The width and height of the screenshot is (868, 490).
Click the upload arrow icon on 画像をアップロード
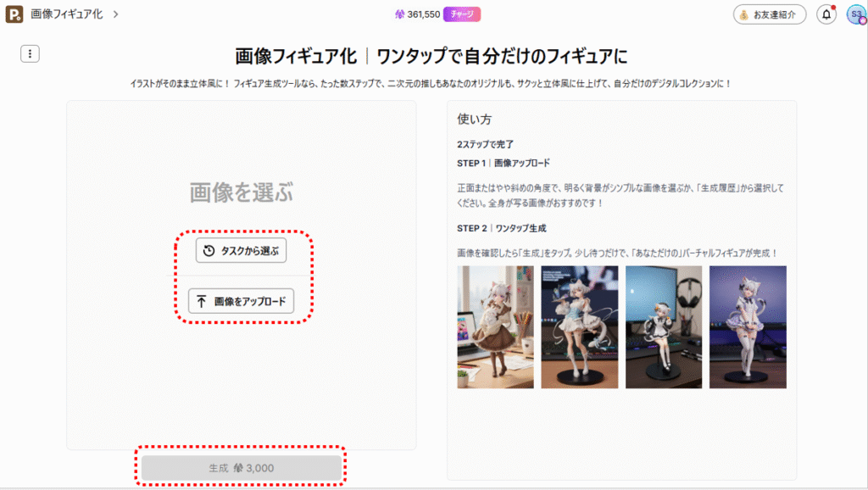pyautogui.click(x=202, y=301)
